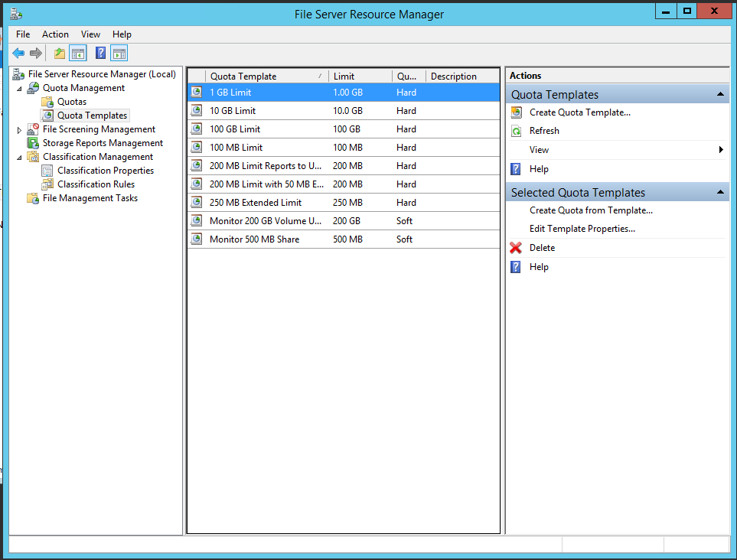Click the Forward arrow toolbar icon
Image resolution: width=737 pixels, height=560 pixels.
pyautogui.click(x=36, y=53)
